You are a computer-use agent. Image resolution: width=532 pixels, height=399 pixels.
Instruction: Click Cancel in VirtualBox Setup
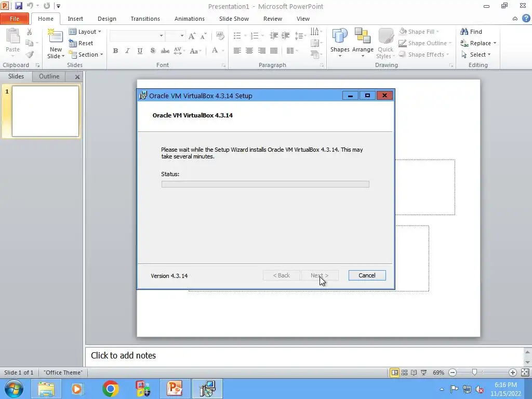367,275
